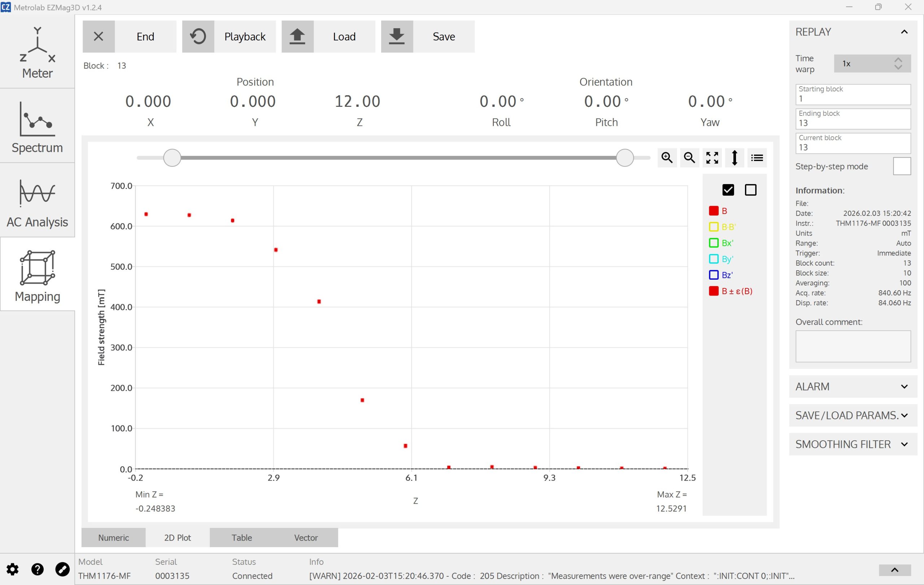Viewport: 924px width, 585px height.
Task: Open the plot legend list icon
Action: point(757,158)
